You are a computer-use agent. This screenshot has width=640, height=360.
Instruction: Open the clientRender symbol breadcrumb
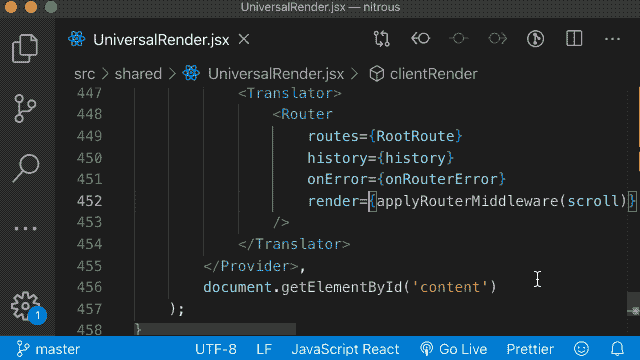(x=433, y=74)
